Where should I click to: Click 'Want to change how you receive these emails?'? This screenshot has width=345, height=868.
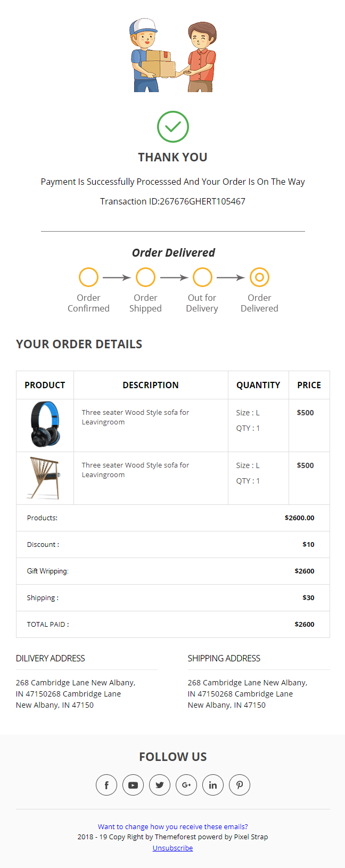pyautogui.click(x=173, y=826)
